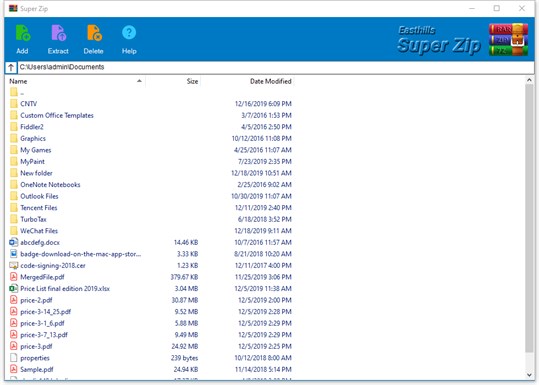
Task: Select the TurboTax folder icon
Action: [14, 219]
